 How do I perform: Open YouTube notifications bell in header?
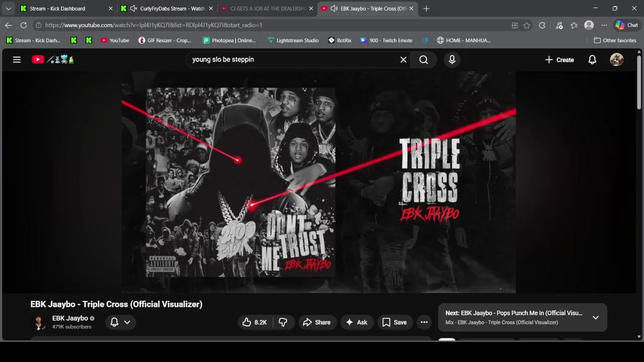(592, 59)
